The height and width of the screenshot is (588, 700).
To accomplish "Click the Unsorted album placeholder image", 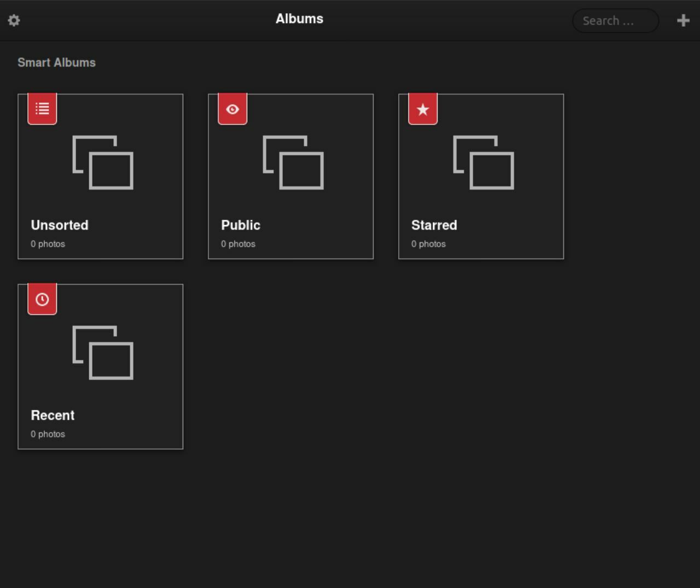I will (x=103, y=162).
